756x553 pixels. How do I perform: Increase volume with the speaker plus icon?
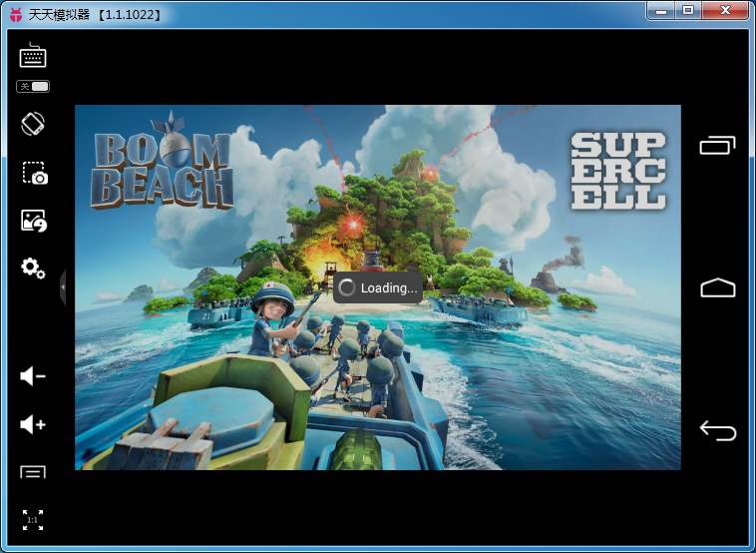(x=33, y=425)
